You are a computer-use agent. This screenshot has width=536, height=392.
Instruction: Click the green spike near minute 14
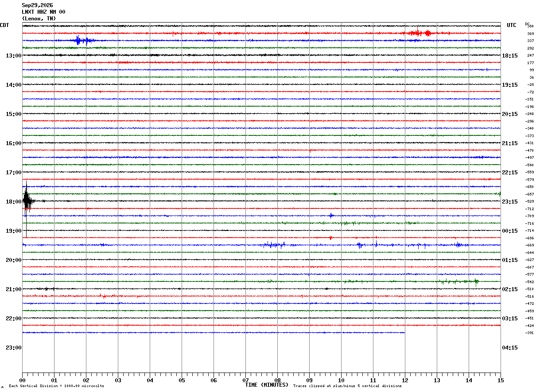pyautogui.click(x=476, y=281)
